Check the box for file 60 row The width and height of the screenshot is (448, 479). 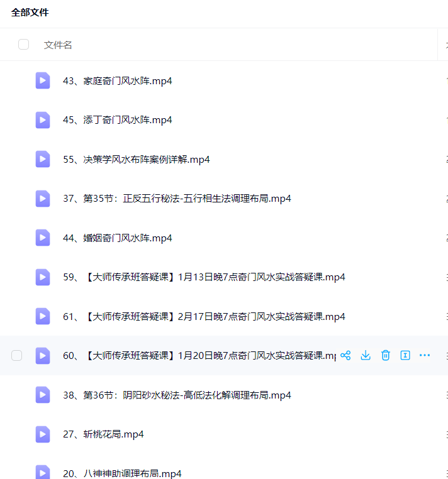click(17, 356)
